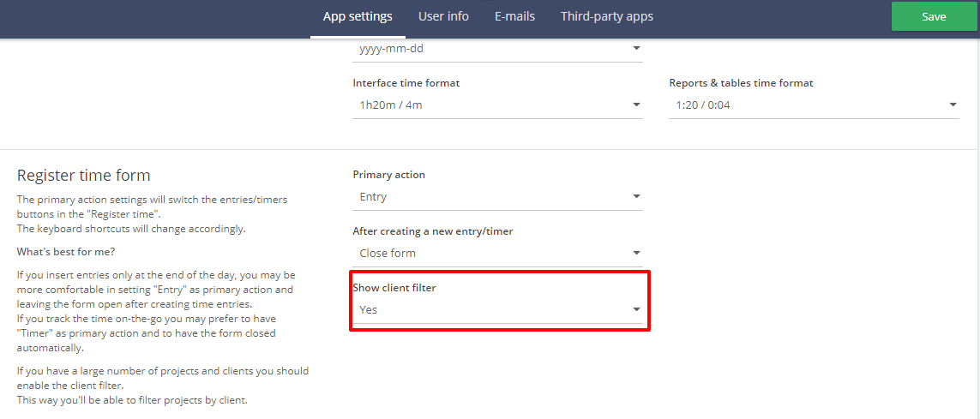Open the Close form selection field
This screenshot has width=980, height=419.
(x=497, y=253)
